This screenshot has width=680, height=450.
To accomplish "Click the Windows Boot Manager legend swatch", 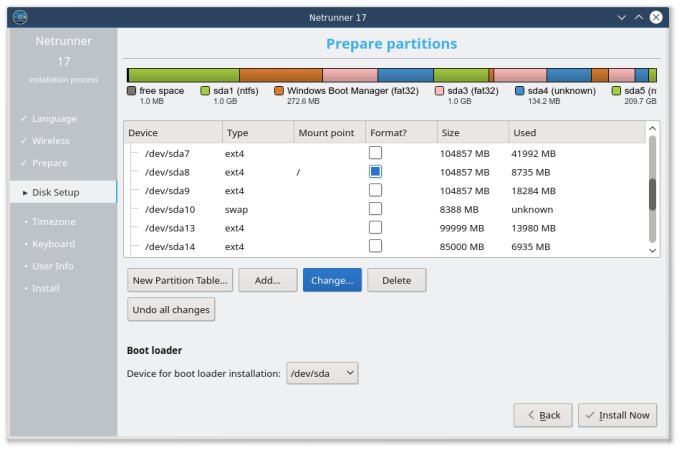I will [279, 91].
